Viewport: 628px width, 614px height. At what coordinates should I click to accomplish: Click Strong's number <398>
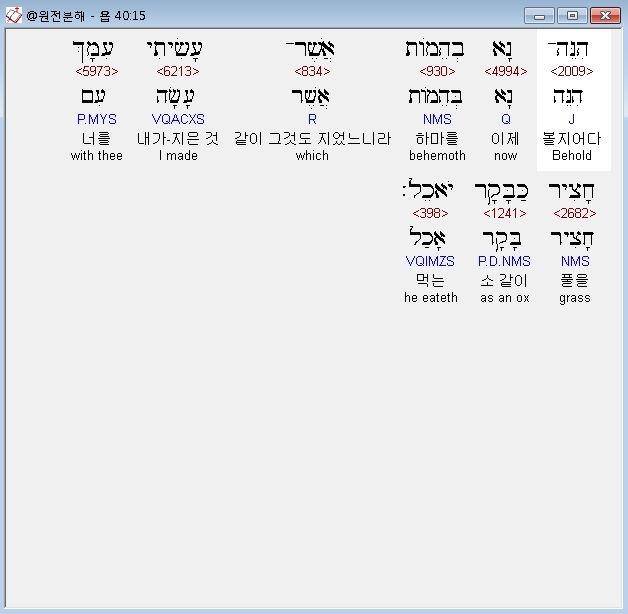click(x=430, y=213)
